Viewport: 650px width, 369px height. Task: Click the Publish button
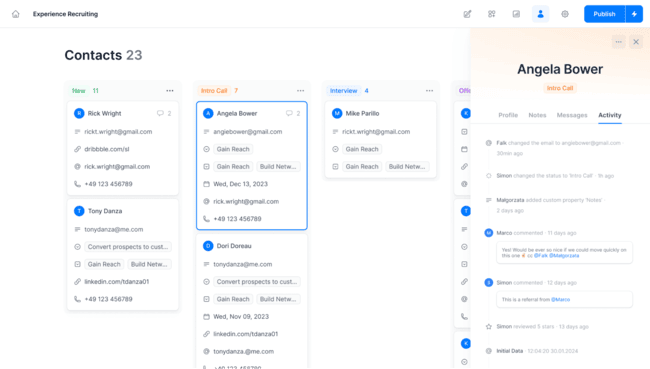604,14
